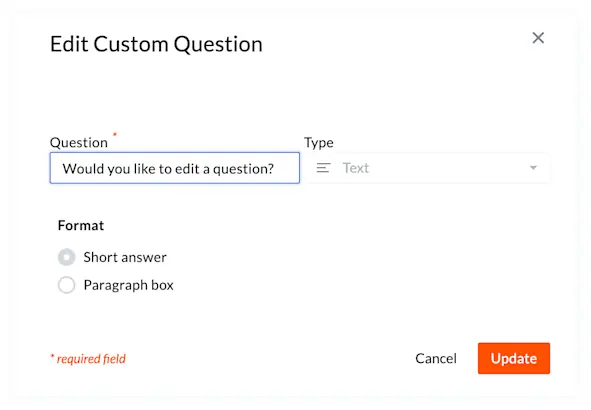The width and height of the screenshot is (591, 410).
Task: Close the Edit Custom Question dialog
Action: pos(538,38)
